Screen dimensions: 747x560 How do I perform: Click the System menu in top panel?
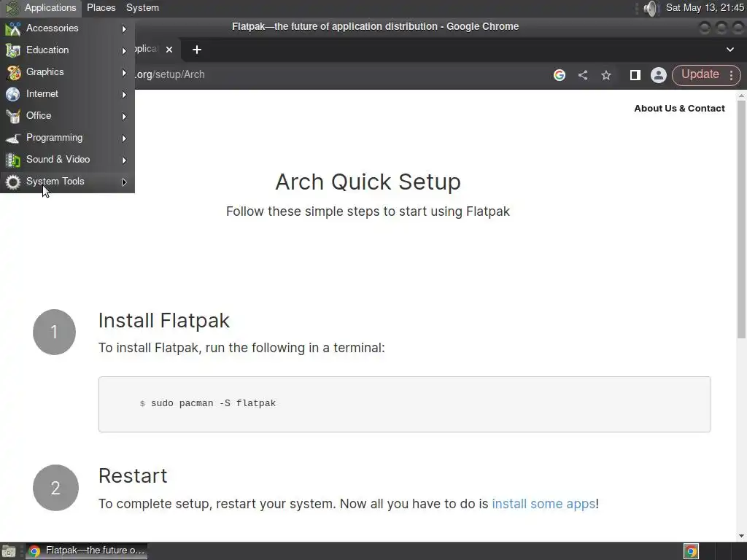[x=142, y=7]
